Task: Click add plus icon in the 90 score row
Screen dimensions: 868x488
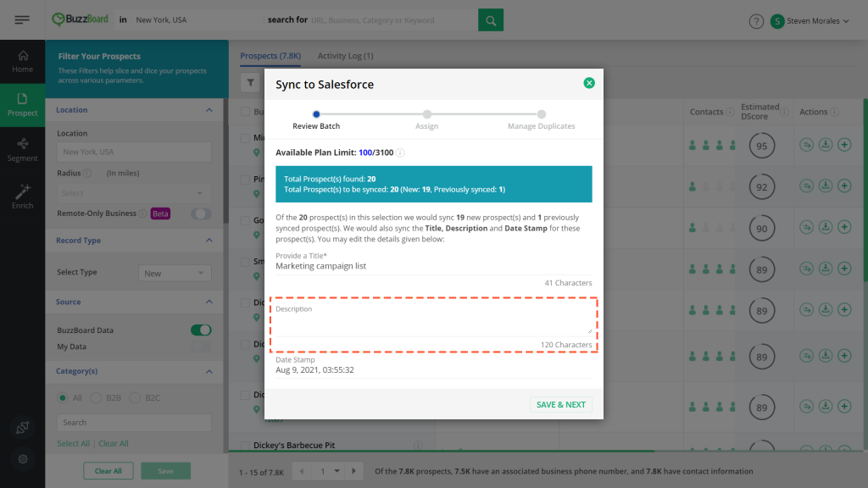Action: [844, 227]
